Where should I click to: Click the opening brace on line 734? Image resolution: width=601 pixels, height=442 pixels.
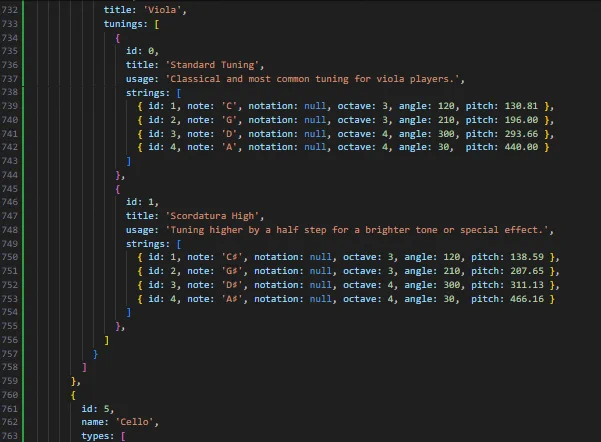click(x=118, y=38)
